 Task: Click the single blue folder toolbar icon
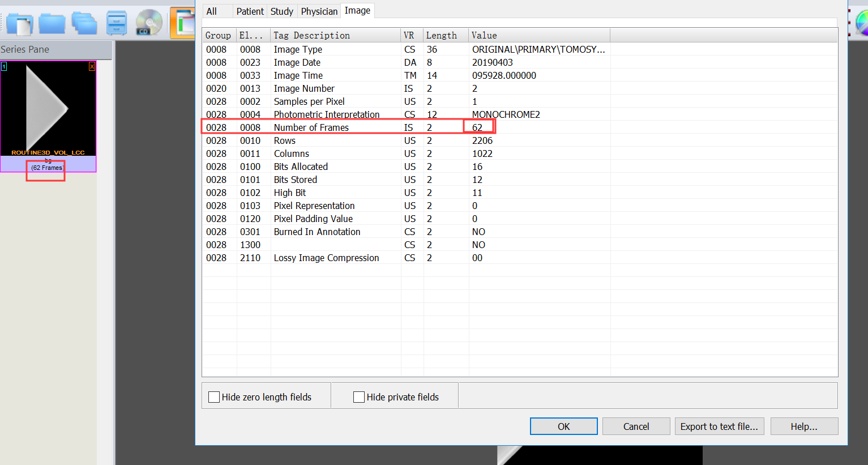pos(52,23)
